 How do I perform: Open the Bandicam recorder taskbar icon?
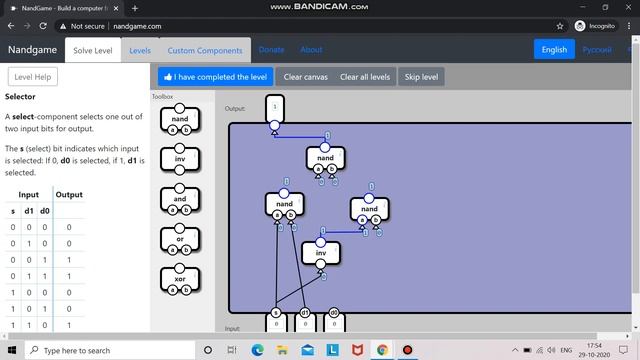click(x=407, y=350)
